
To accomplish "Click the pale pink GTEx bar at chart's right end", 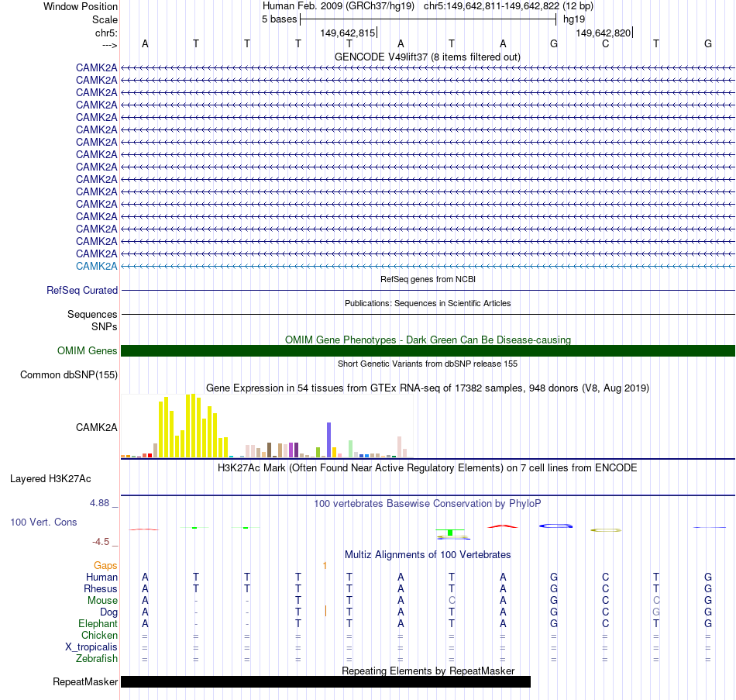I will [400, 447].
